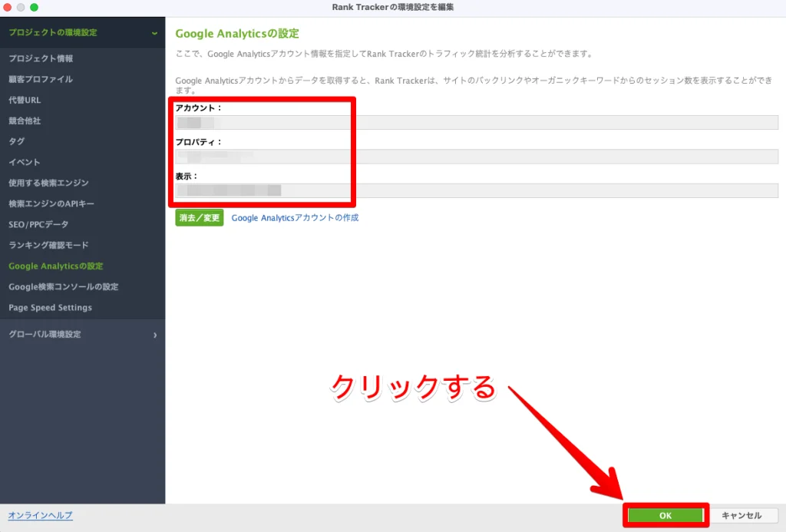Open プロジェクト情報 settings
The height and width of the screenshot is (532, 786).
[x=41, y=58]
